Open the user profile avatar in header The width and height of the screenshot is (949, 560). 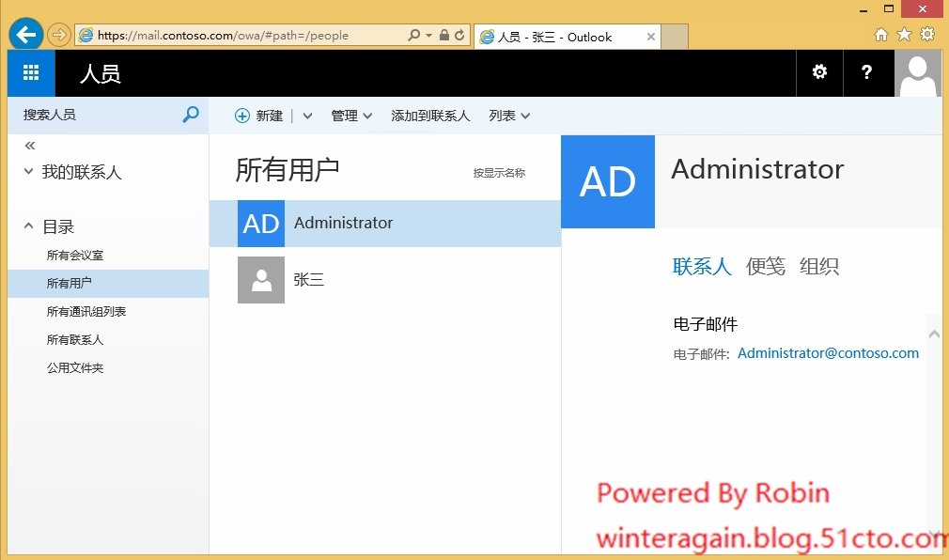(x=918, y=73)
